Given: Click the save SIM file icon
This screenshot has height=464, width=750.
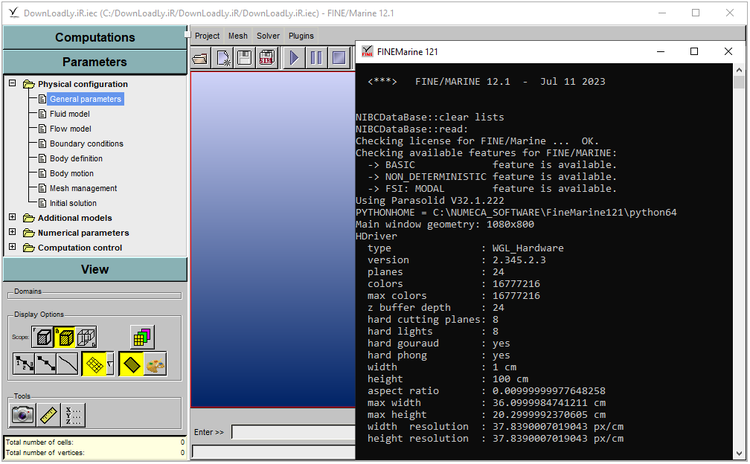Looking at the screenshot, I should click(267, 58).
